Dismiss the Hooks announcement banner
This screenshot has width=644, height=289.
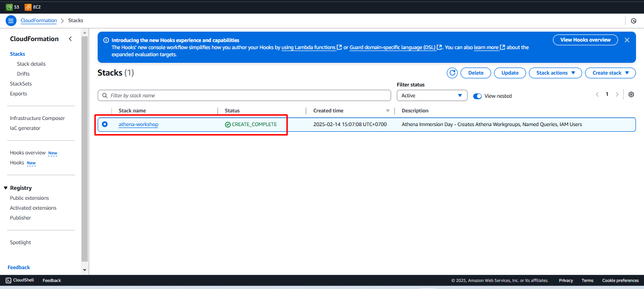tap(627, 40)
